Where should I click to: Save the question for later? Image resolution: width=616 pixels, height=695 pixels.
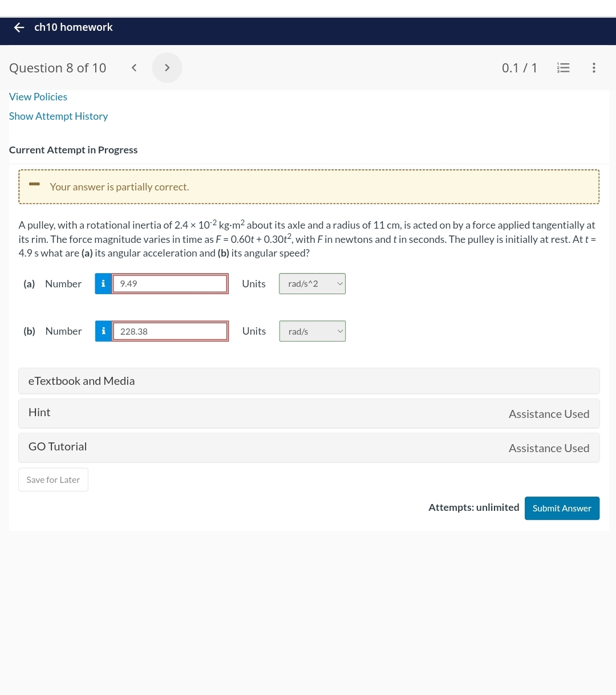pyautogui.click(x=53, y=479)
